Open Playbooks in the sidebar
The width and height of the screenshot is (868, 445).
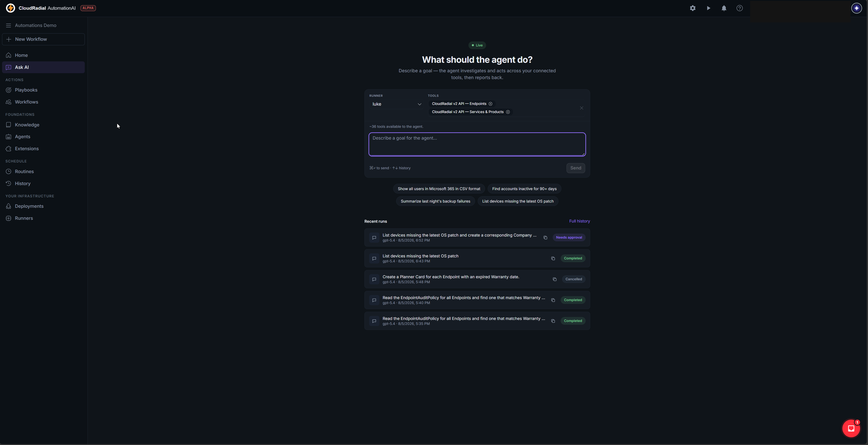(43, 90)
